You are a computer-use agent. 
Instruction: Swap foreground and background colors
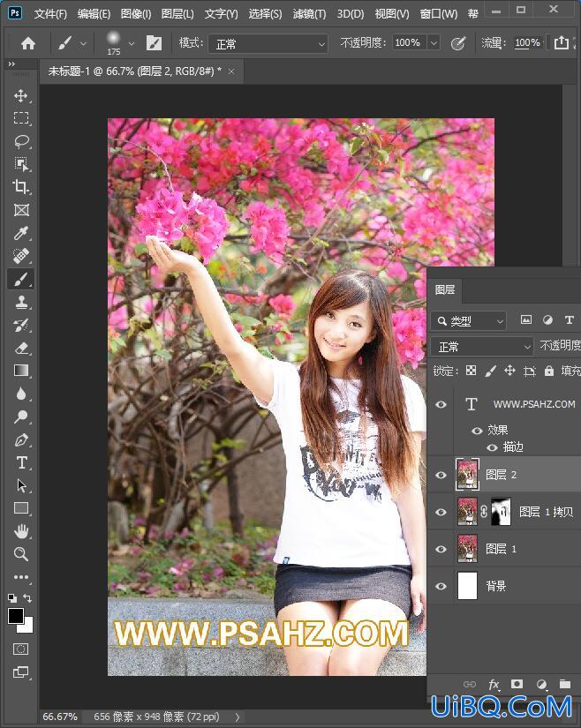pyautogui.click(x=27, y=598)
